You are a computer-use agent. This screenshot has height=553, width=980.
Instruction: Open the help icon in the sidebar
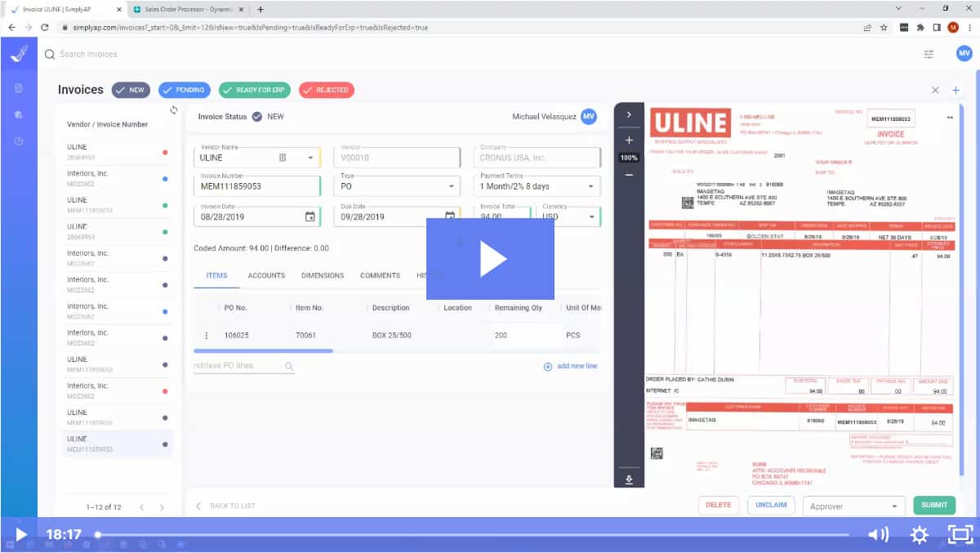(19, 141)
